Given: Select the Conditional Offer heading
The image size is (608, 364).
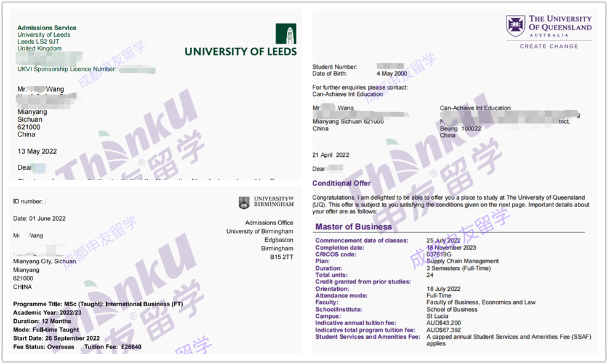Looking at the screenshot, I should pyautogui.click(x=342, y=183).
